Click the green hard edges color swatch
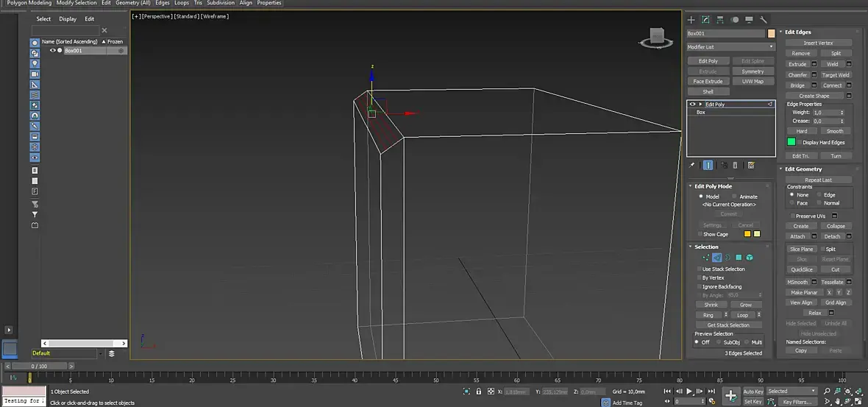The image size is (868, 407). pyautogui.click(x=791, y=142)
